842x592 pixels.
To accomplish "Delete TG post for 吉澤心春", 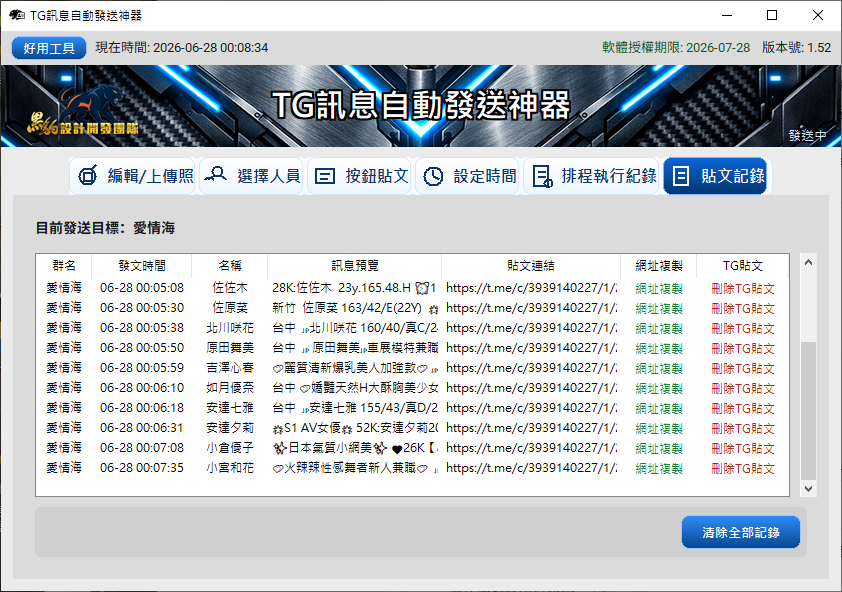I will tap(743, 369).
